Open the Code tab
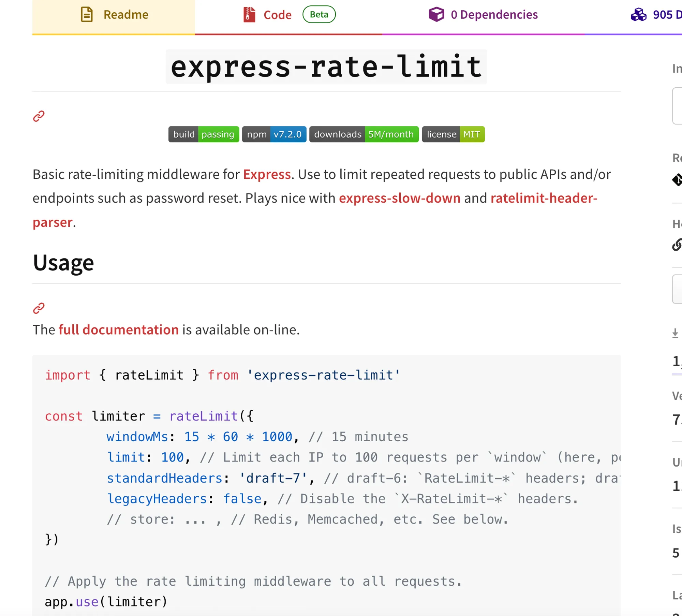 click(x=277, y=15)
